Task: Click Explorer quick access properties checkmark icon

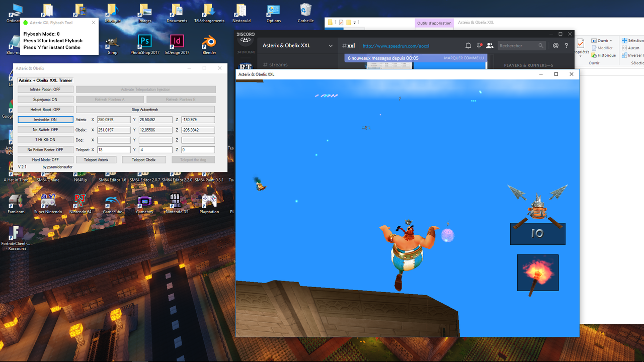Action: [341, 23]
